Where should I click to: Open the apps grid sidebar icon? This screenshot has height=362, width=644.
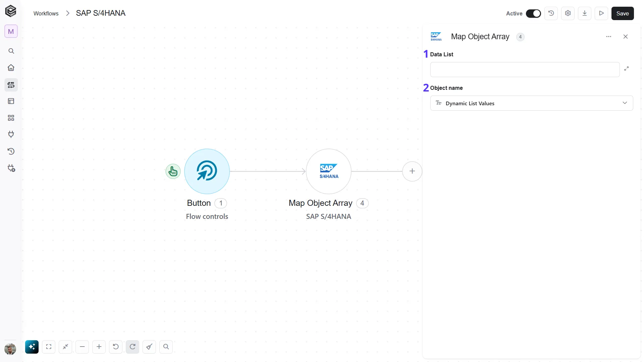11,118
